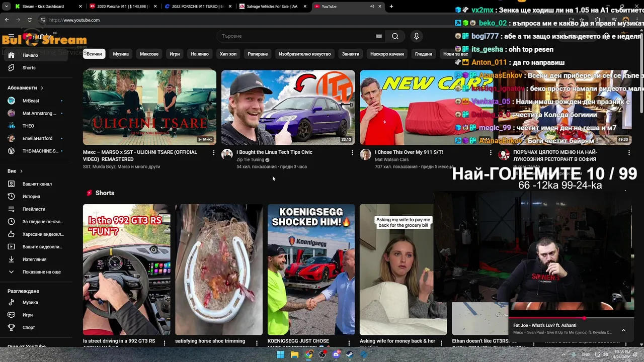Show hidden system tray icons
This screenshot has height=362, width=644.
point(564,354)
